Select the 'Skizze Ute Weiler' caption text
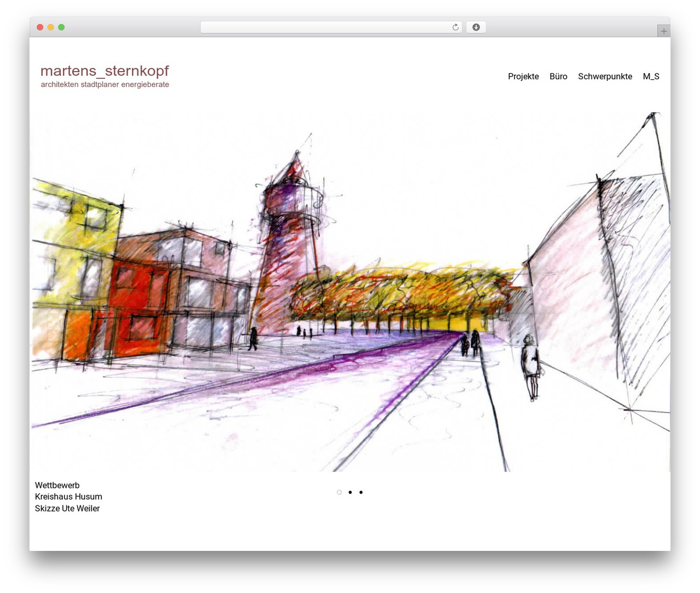 [x=67, y=509]
